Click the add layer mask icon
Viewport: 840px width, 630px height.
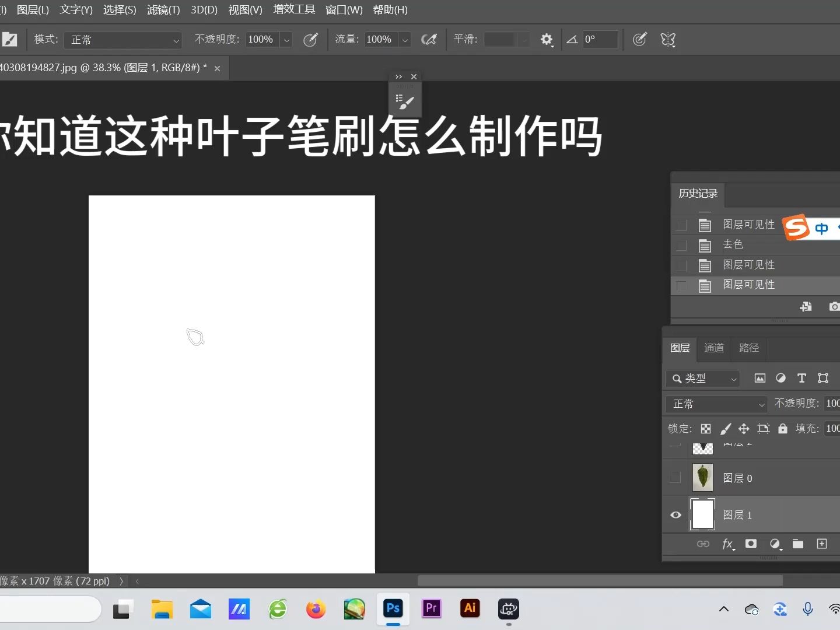pyautogui.click(x=751, y=544)
